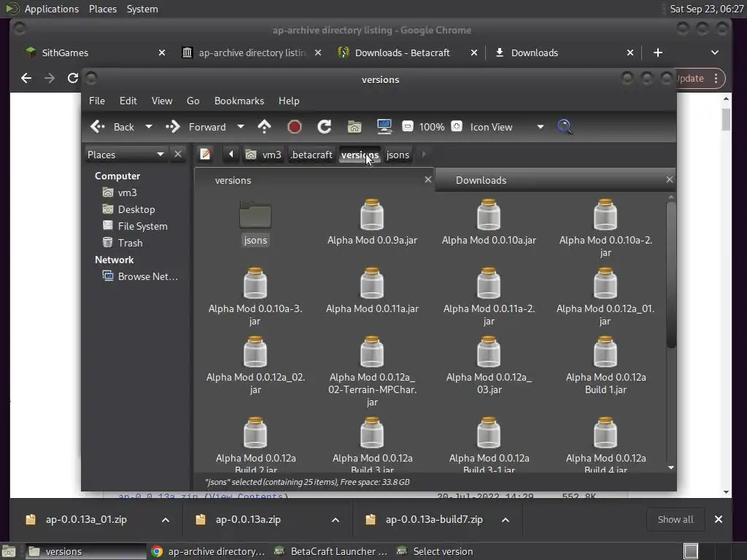Screen dimensions: 747x560
Task: Open the Help menu
Action: pyautogui.click(x=289, y=101)
